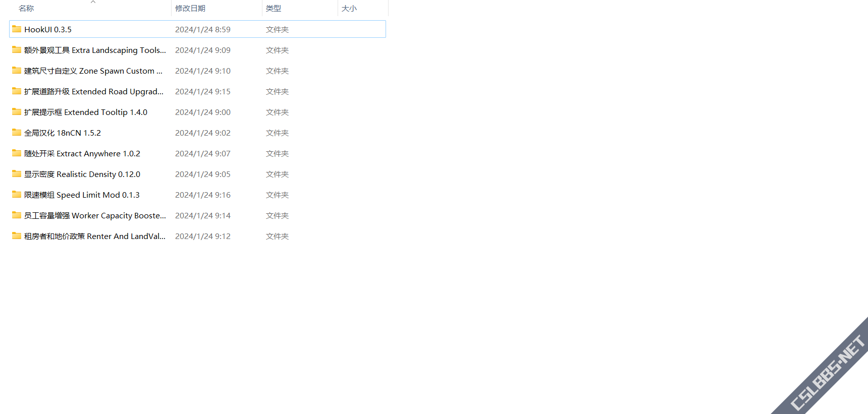Sort by 类型 column header
The height and width of the screenshot is (414, 868).
point(274,9)
